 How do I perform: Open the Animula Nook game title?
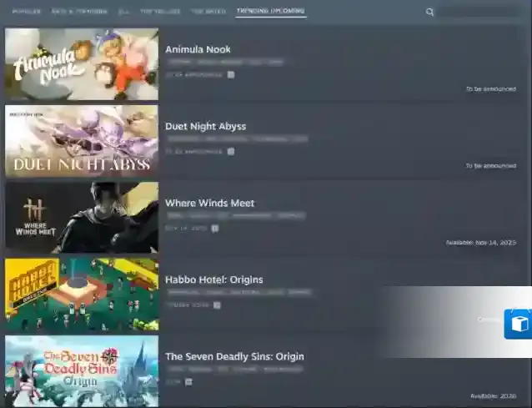[x=198, y=49]
